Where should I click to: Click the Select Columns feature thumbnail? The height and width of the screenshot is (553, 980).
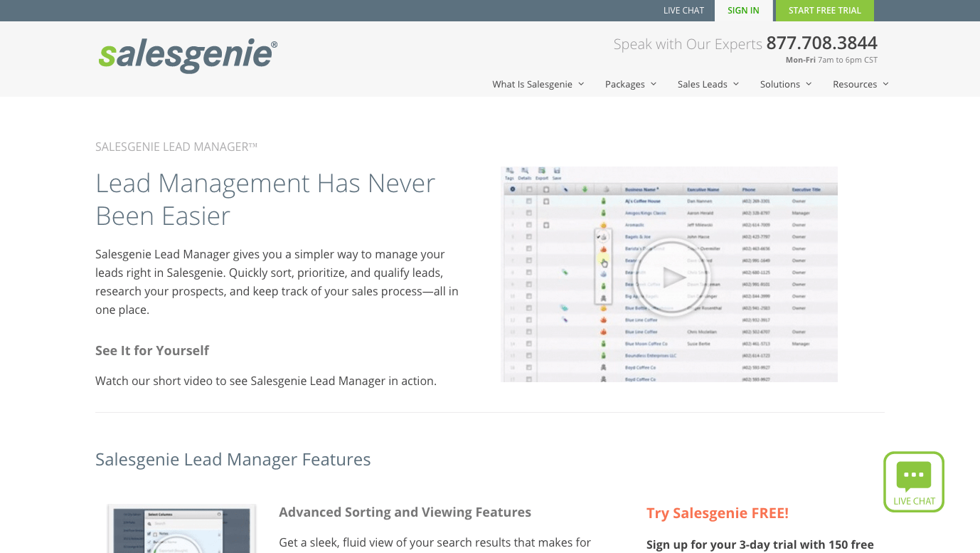point(181,529)
